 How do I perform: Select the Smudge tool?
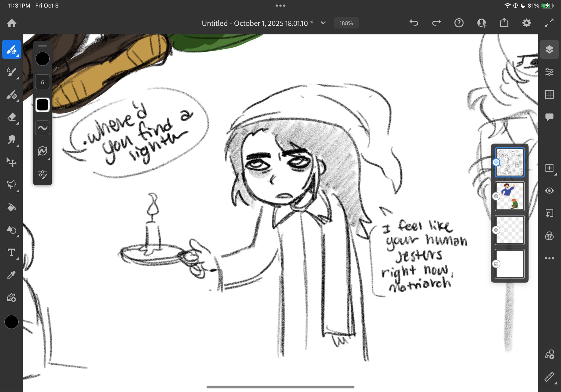[x=12, y=140]
